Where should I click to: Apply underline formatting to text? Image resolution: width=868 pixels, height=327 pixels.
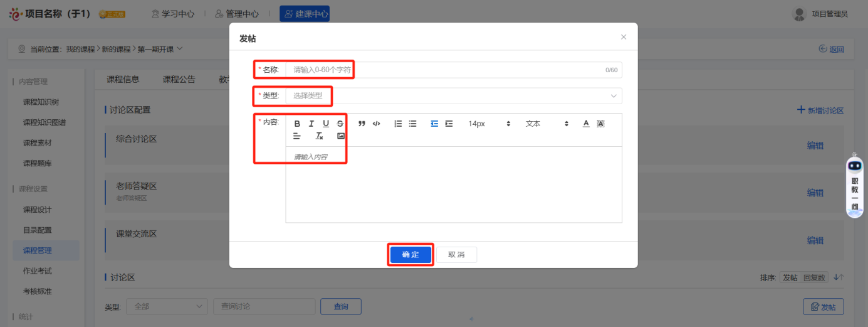tap(326, 124)
